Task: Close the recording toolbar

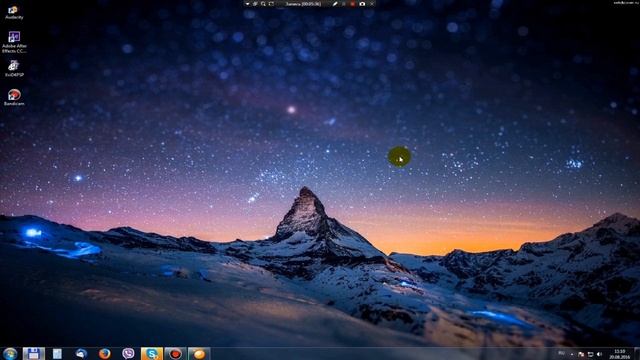Action: tap(372, 4)
